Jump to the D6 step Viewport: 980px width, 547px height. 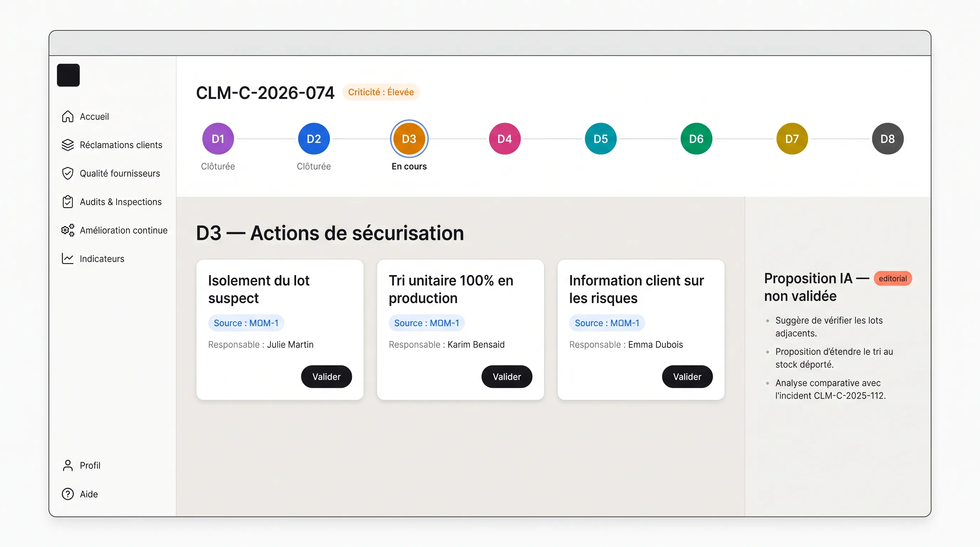696,139
